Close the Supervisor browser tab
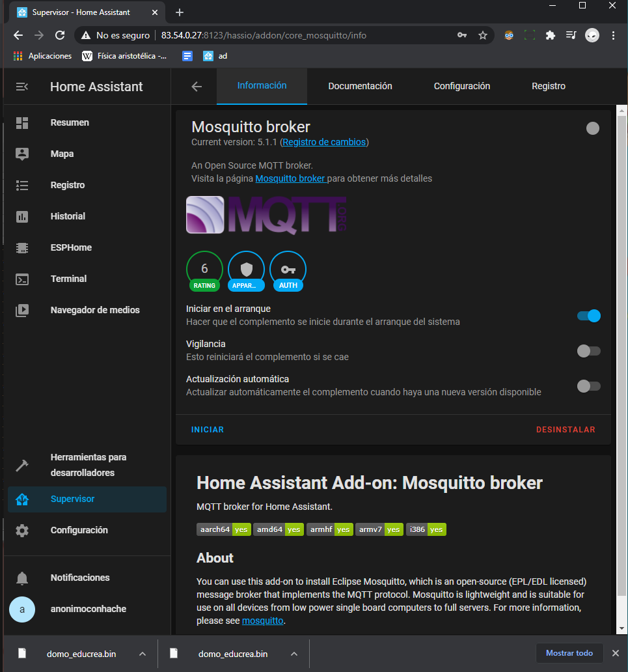The width and height of the screenshot is (628, 672). pyautogui.click(x=155, y=12)
